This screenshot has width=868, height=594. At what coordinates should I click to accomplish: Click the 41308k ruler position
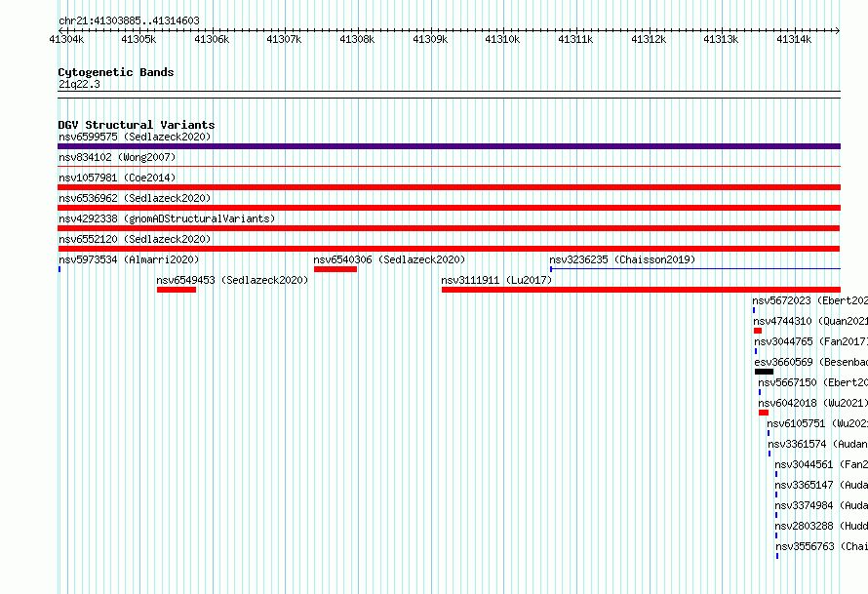[x=357, y=39]
